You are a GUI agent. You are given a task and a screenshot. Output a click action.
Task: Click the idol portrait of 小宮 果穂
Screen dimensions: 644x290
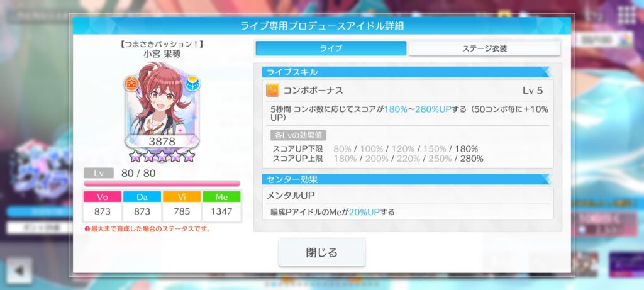tap(162, 106)
